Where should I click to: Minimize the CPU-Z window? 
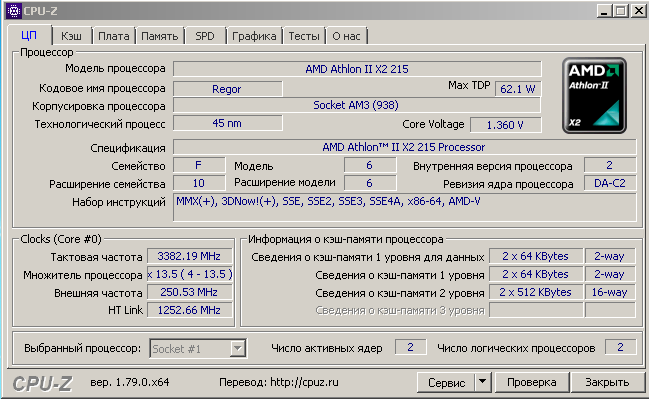coord(604,11)
